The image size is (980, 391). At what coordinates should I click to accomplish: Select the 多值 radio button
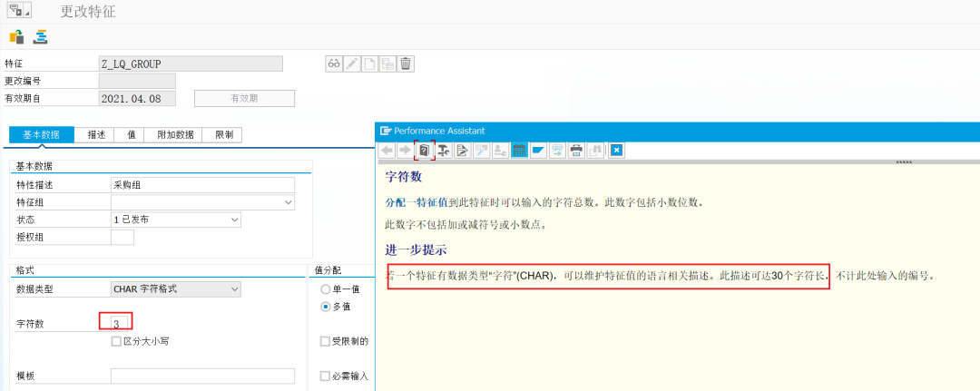[x=324, y=307]
